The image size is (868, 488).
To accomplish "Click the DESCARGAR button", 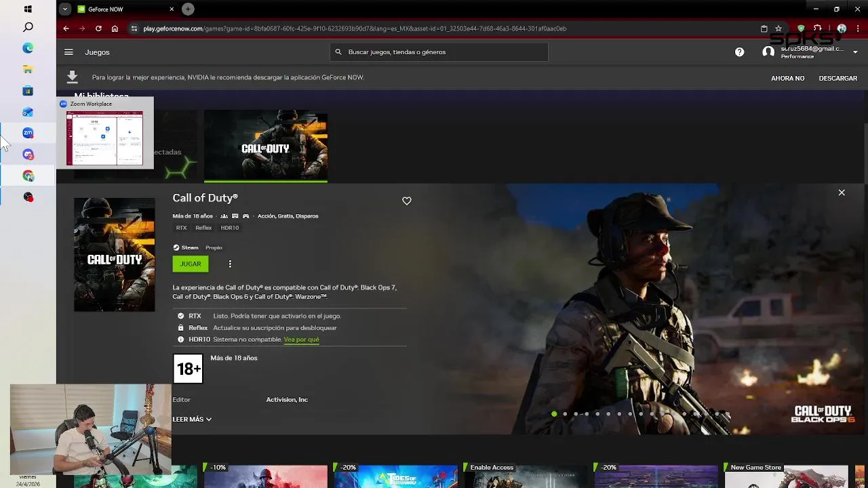I will 837,78.
